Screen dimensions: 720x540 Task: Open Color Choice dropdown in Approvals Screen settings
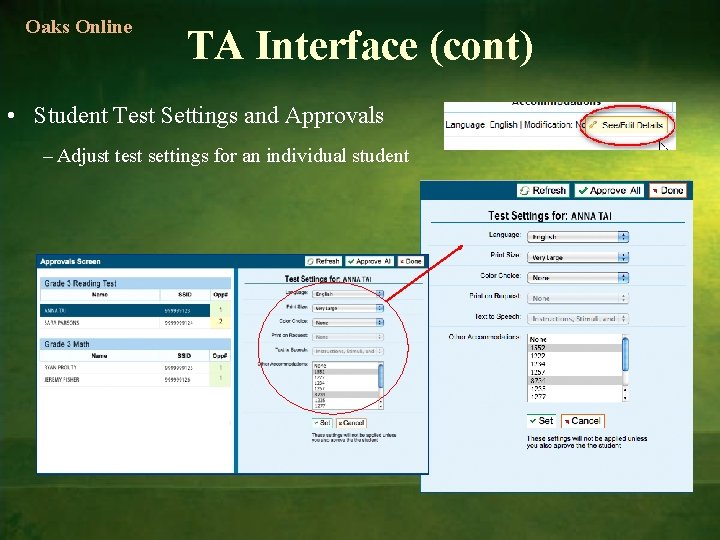point(348,322)
